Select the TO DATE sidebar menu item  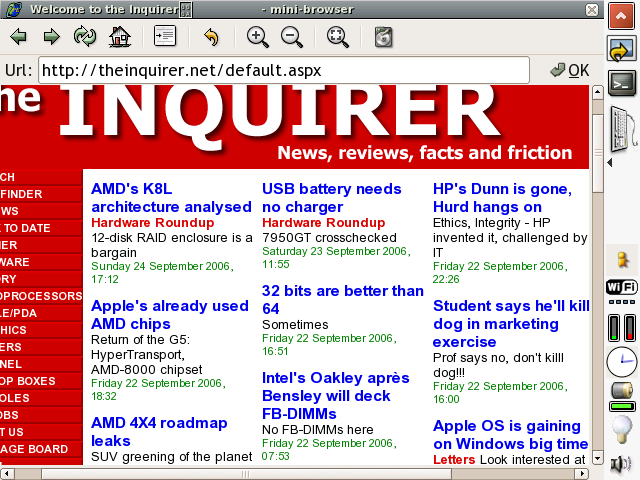[41, 228]
